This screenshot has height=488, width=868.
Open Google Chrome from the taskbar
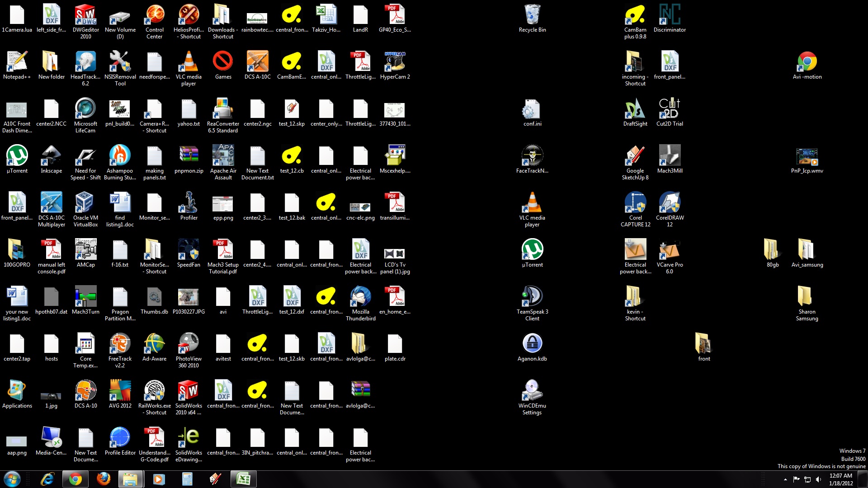(x=75, y=479)
